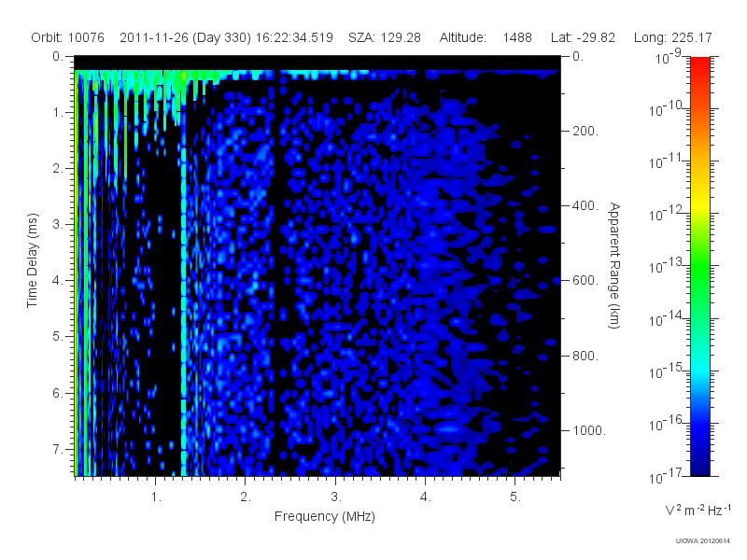Click the '1000.' apparent range tick label
Viewport: 747px width, 560px height.
pos(589,430)
